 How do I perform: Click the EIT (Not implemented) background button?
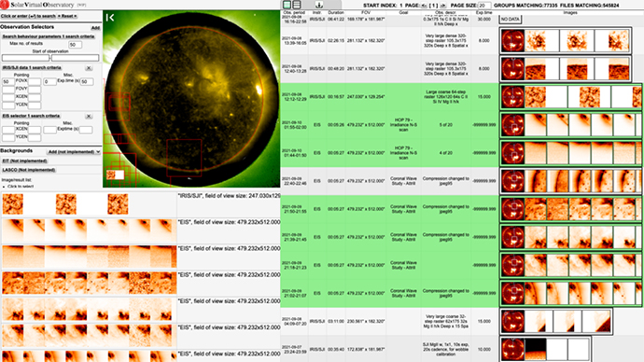[x=24, y=160]
